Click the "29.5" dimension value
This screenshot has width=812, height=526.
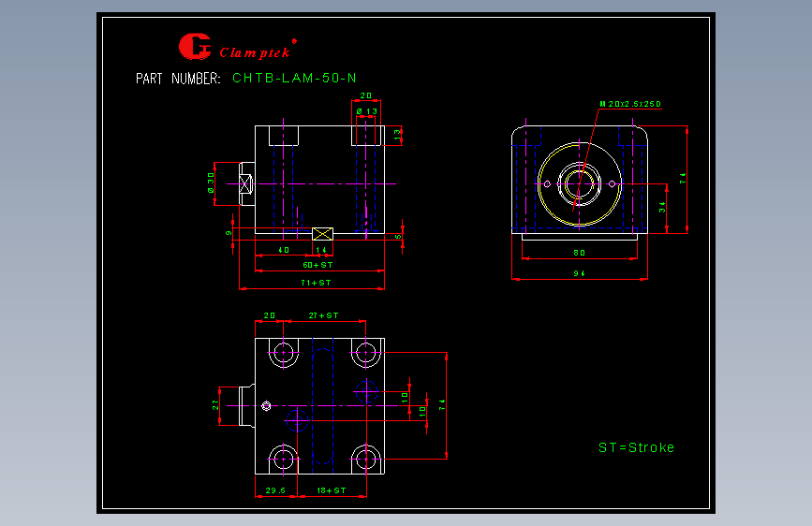(275, 490)
